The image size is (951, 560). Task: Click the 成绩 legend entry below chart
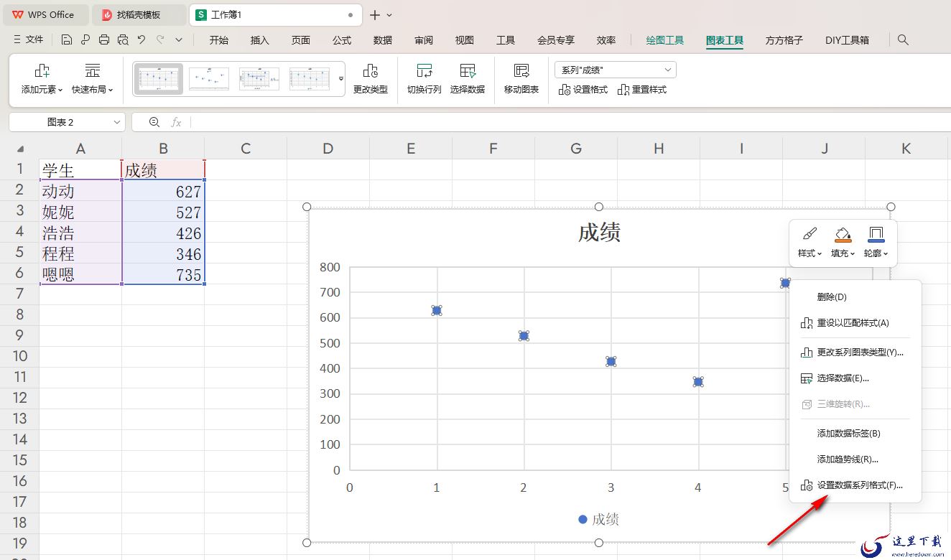pos(598,520)
